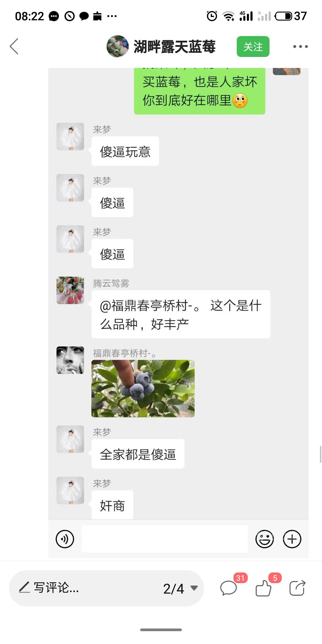Share the post via share icon
Screen dimensions: 322x644
(297, 588)
